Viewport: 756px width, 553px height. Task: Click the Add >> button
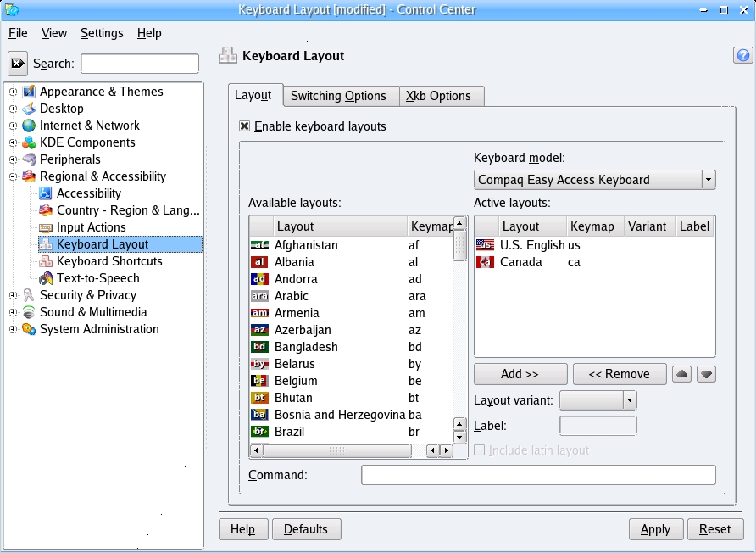520,374
